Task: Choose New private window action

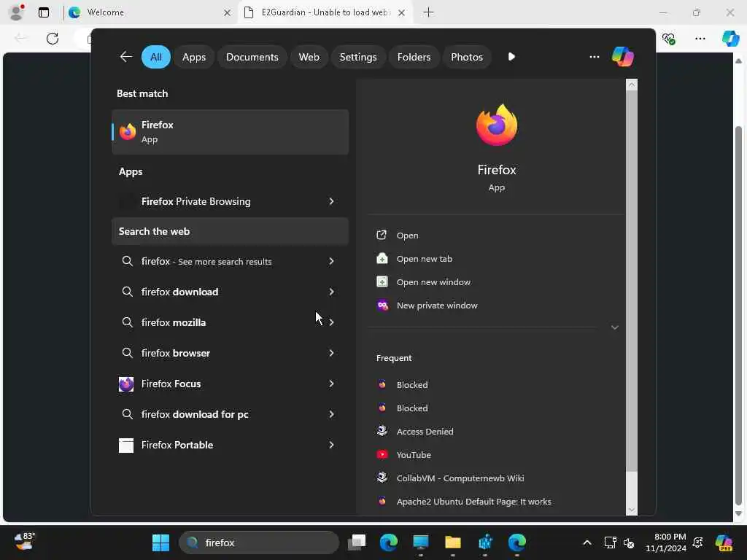Action: coord(437,306)
